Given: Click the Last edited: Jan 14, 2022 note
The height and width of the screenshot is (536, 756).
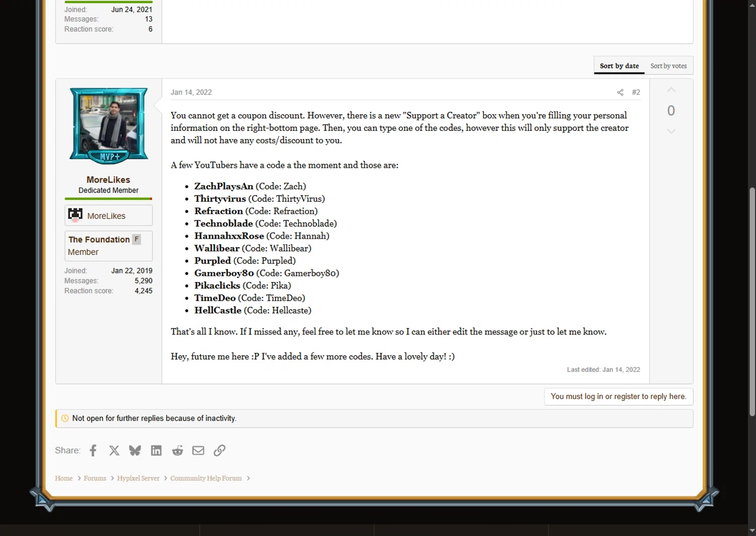Looking at the screenshot, I should pyautogui.click(x=603, y=369).
